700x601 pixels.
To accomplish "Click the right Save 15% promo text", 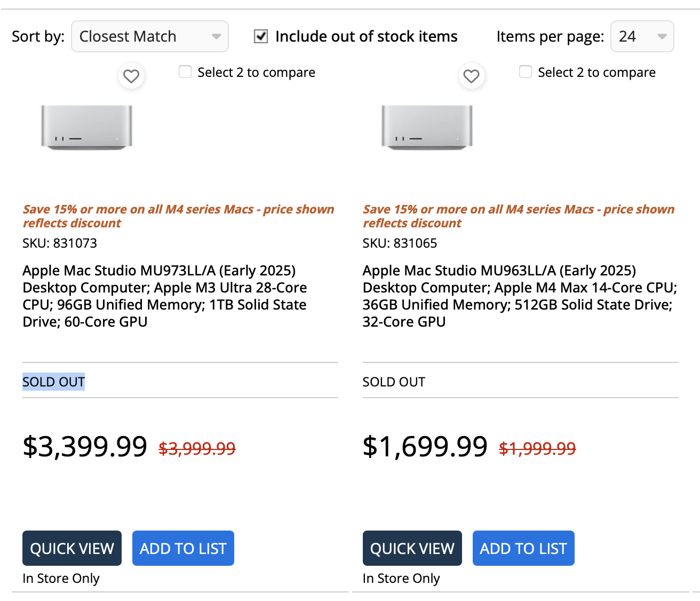I will [x=519, y=216].
